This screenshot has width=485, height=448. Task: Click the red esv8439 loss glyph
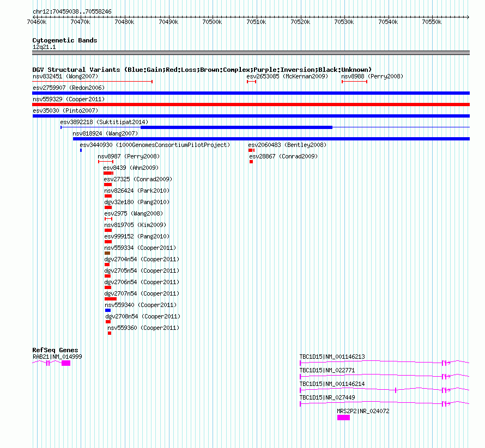click(108, 173)
